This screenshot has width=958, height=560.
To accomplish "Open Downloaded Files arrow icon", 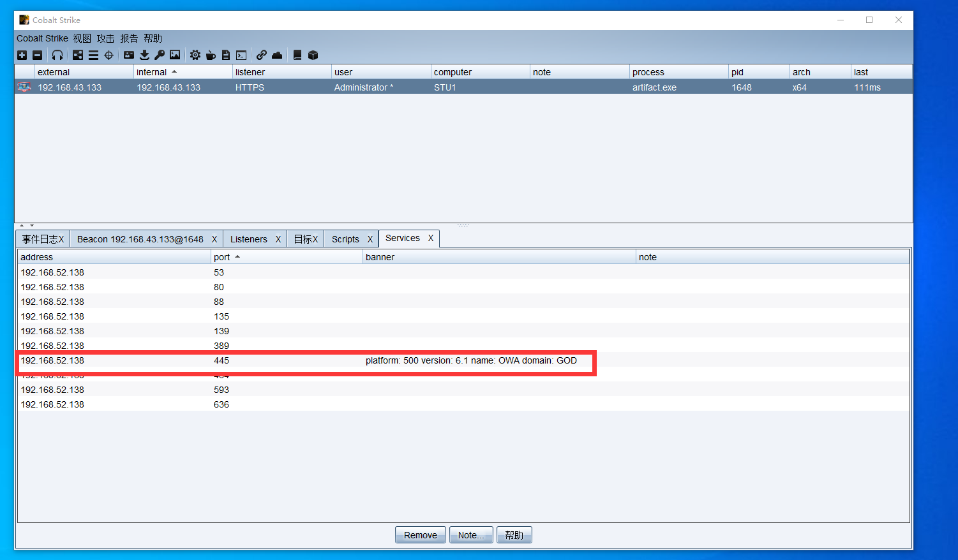I will (x=144, y=55).
